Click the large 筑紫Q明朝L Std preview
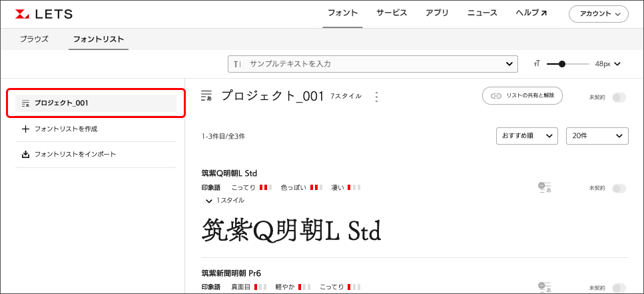Screen dimensions: 644x294 [x=291, y=231]
